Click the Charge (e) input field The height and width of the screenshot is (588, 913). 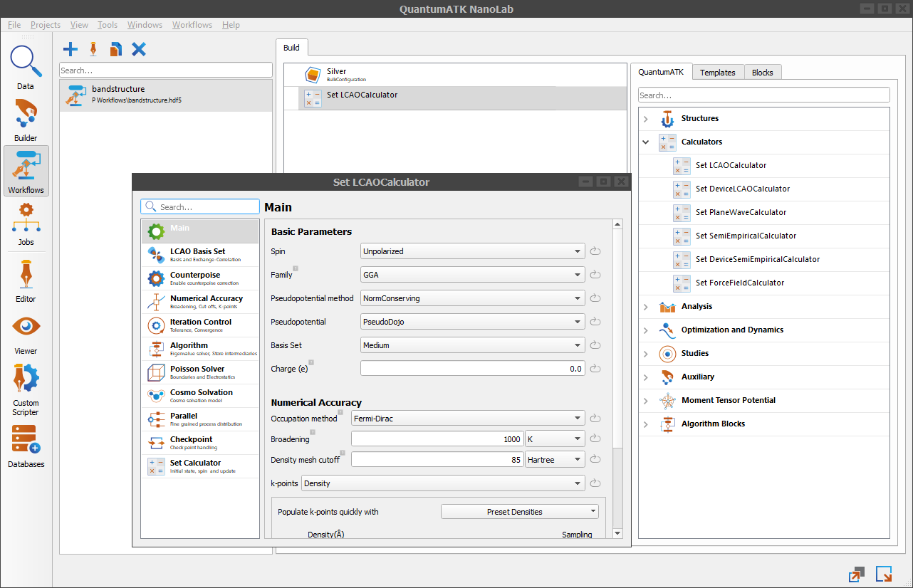point(473,369)
